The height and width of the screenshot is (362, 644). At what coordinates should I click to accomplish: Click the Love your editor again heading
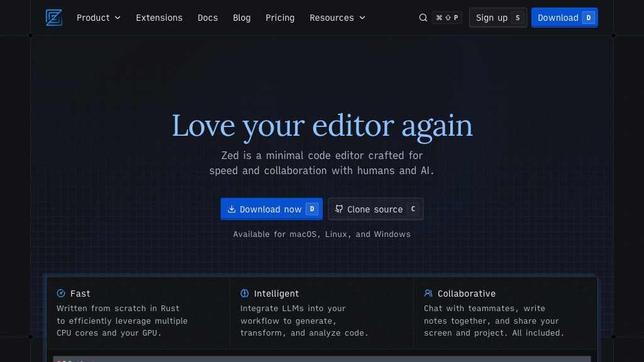[322, 125]
